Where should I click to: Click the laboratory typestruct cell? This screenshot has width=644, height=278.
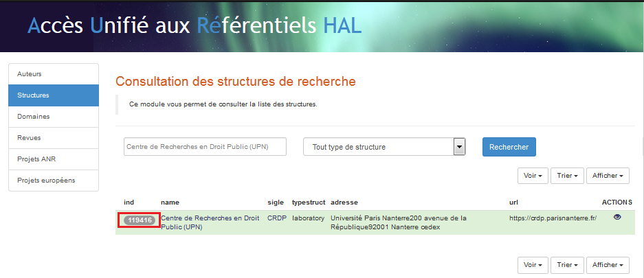(308, 218)
